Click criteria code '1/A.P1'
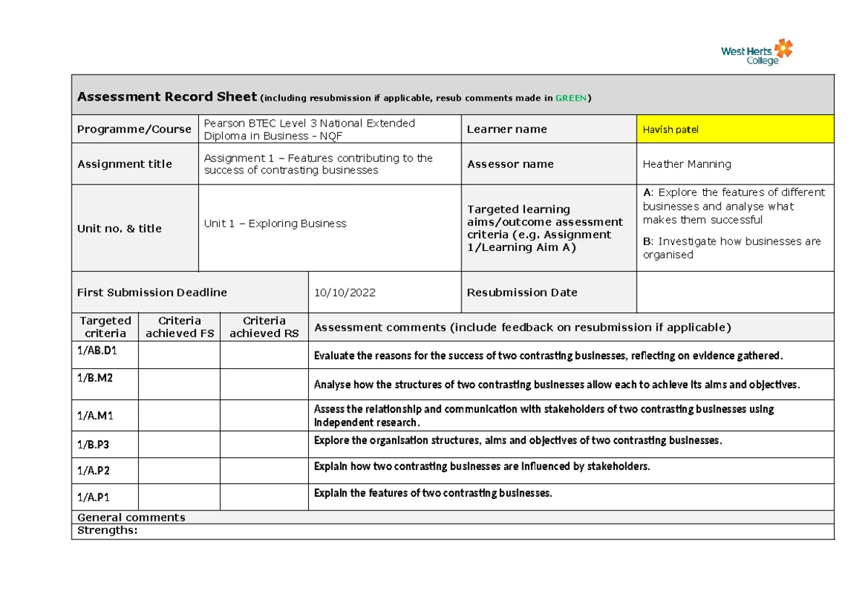The width and height of the screenshot is (868, 614). [x=95, y=497]
